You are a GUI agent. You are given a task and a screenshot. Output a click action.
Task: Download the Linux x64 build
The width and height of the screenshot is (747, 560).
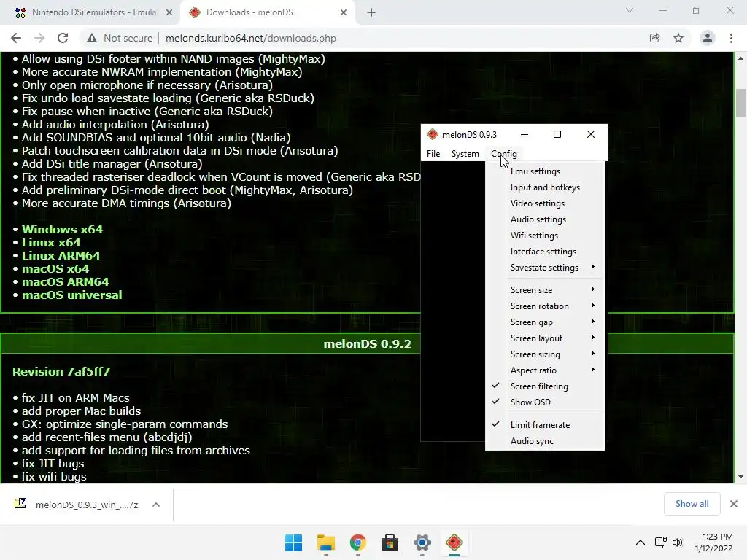pos(51,242)
